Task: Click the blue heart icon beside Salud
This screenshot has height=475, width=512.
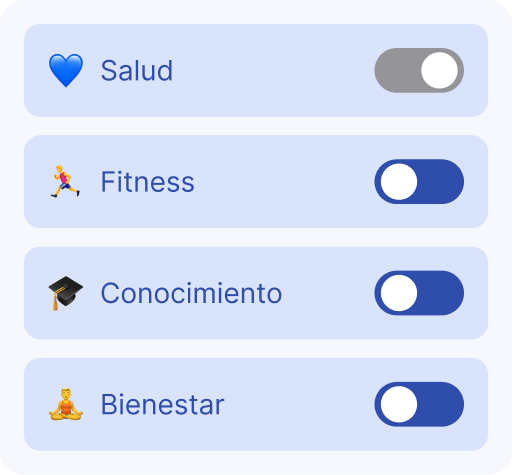Action: tap(66, 70)
